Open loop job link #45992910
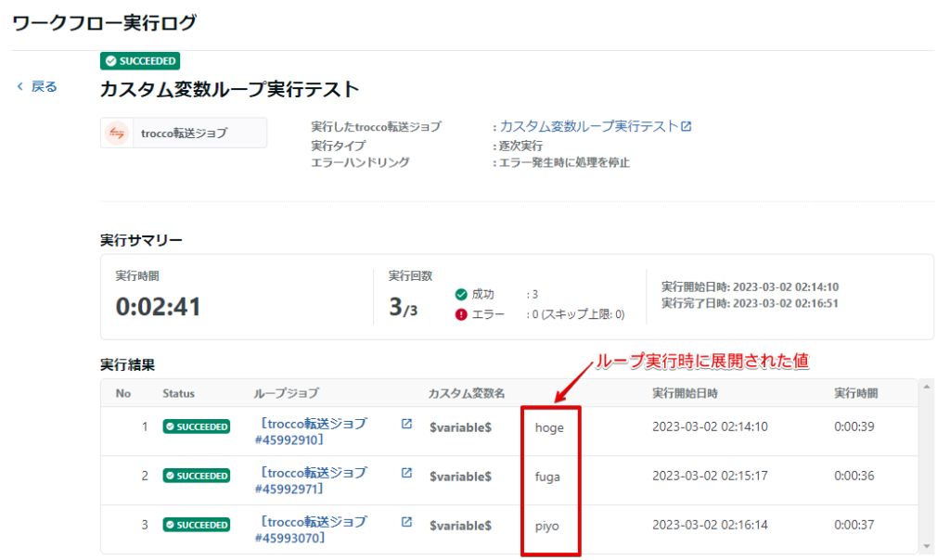 click(315, 431)
